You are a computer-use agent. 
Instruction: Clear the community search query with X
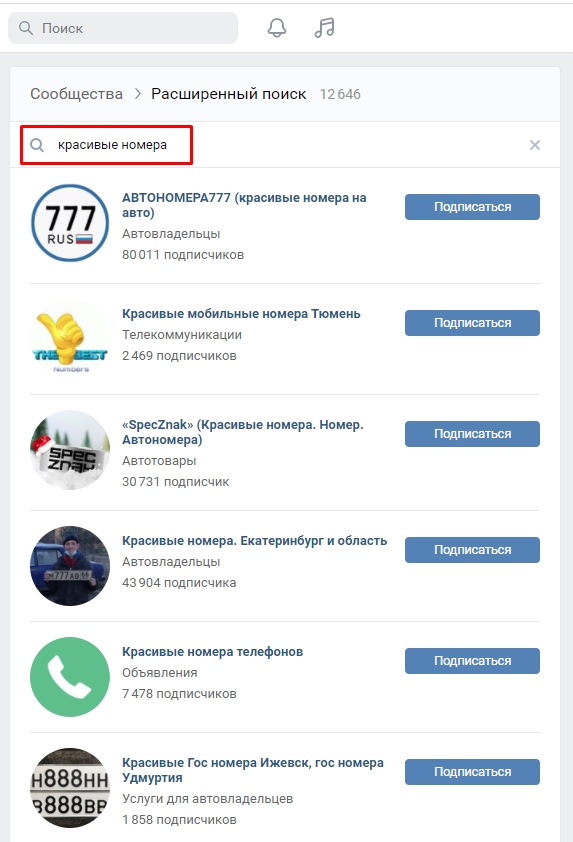pyautogui.click(x=534, y=145)
